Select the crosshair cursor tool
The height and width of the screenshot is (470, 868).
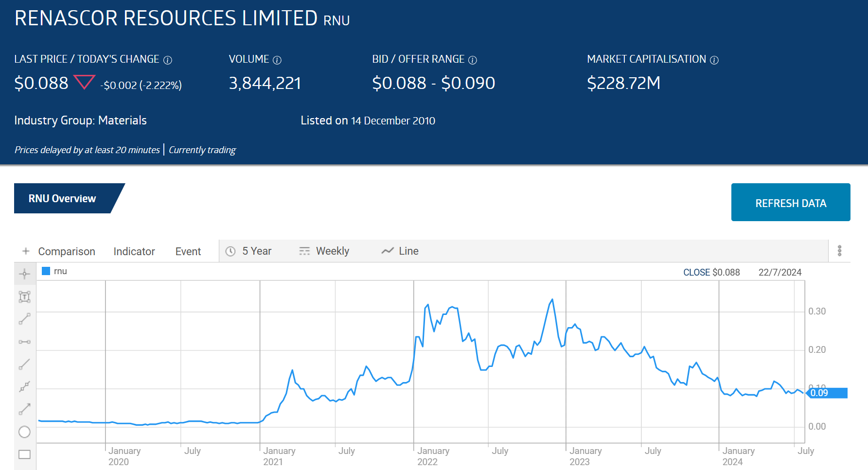(24, 274)
